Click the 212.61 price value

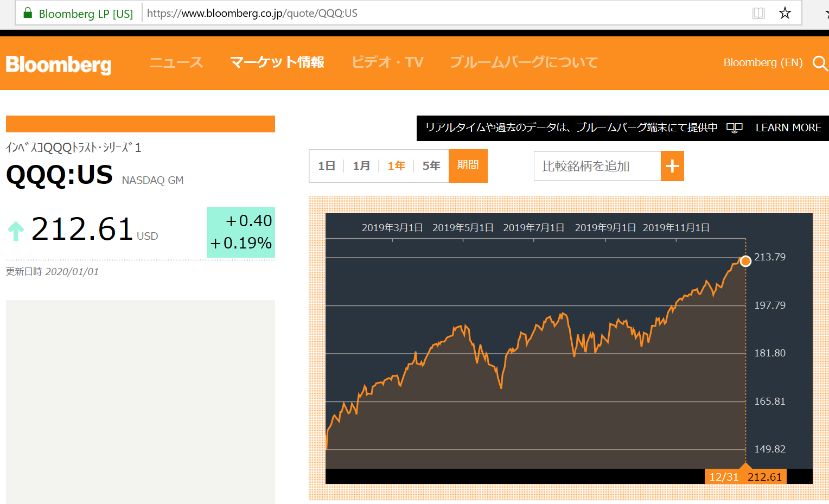click(82, 229)
